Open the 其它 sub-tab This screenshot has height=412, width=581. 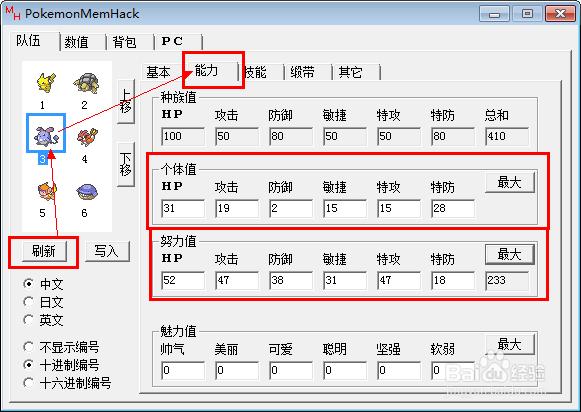tap(356, 72)
